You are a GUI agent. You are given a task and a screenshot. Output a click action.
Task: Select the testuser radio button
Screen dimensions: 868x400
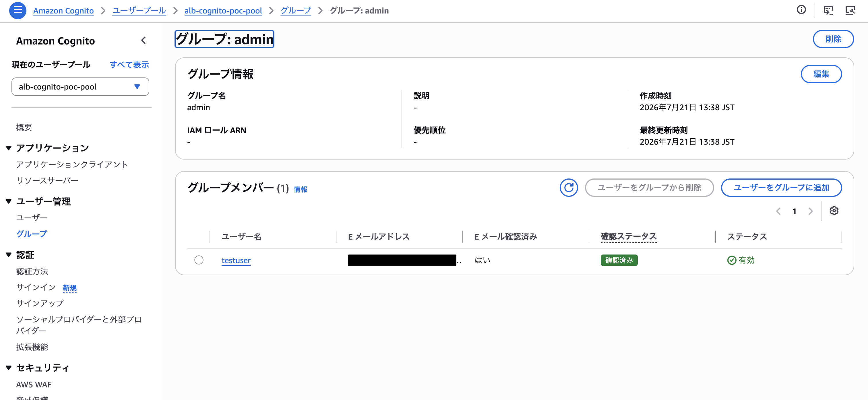[x=199, y=260]
